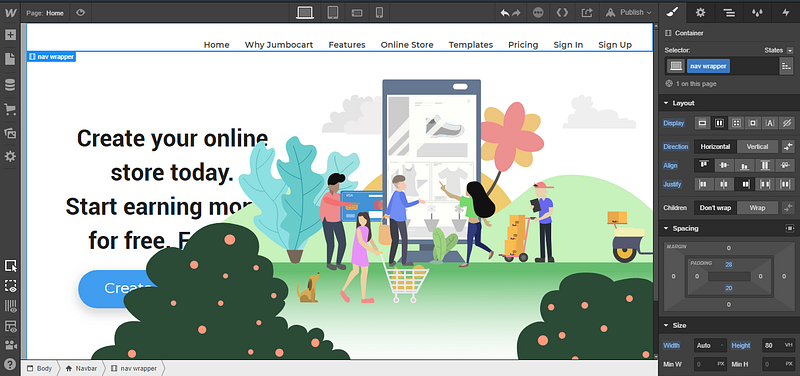
Task: Open the Add Elements panel plus icon
Action: pyautogui.click(x=10, y=35)
